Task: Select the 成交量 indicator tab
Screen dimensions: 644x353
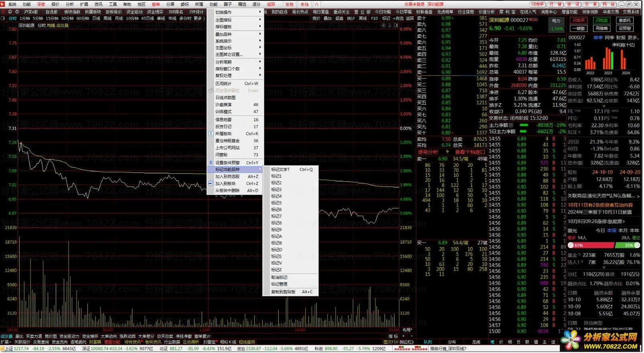Action: pyautogui.click(x=6, y=336)
